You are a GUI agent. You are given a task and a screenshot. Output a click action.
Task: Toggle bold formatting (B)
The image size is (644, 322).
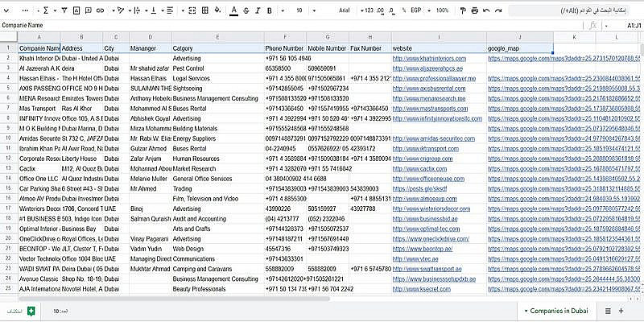click(x=270, y=10)
